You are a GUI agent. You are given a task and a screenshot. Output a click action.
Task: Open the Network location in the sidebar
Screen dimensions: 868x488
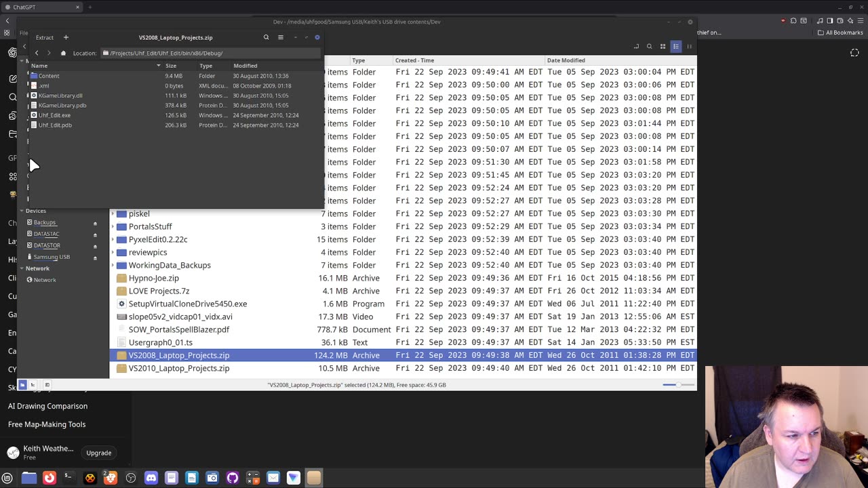(45, 280)
